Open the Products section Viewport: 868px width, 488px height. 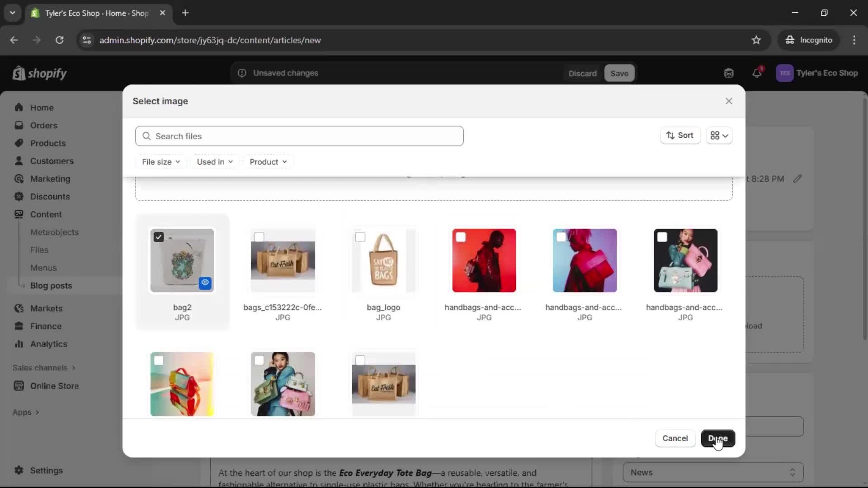pyautogui.click(x=48, y=143)
